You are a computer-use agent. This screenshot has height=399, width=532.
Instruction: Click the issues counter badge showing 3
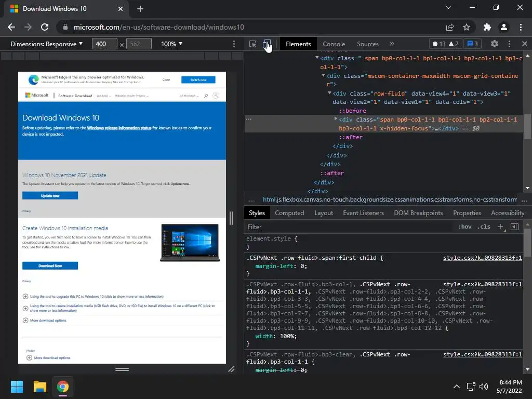point(473,44)
